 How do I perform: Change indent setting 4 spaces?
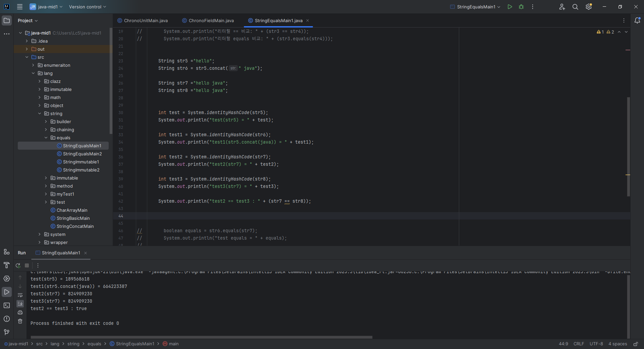pyautogui.click(x=618, y=344)
